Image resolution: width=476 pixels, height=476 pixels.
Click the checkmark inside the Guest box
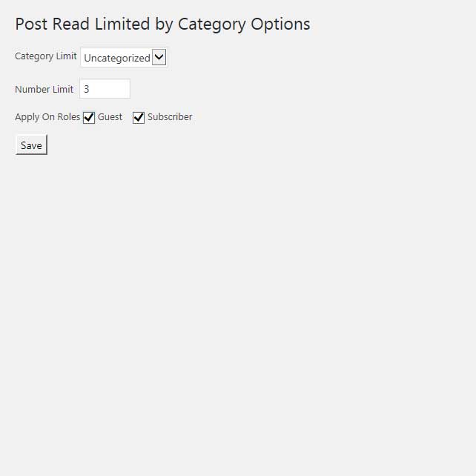point(89,117)
